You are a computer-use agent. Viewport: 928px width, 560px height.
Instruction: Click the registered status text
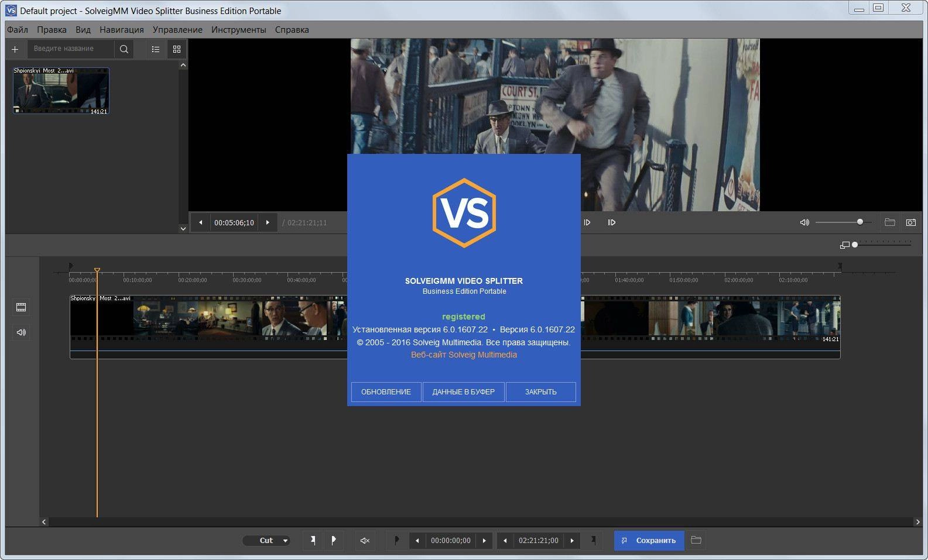pos(464,317)
